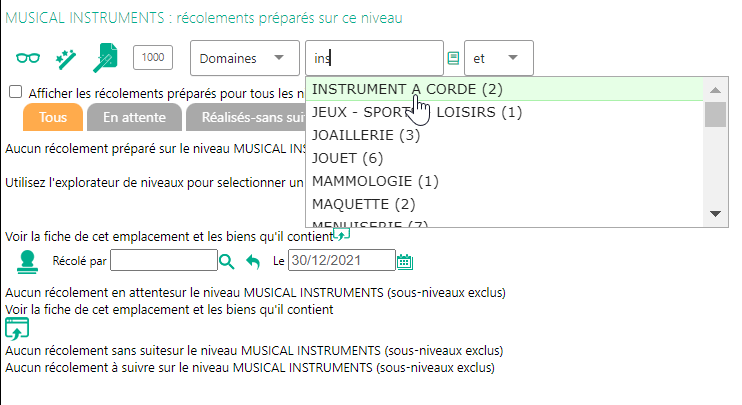Switch to the Tous tab
Image resolution: width=742 pixels, height=405 pixels.
click(x=54, y=117)
